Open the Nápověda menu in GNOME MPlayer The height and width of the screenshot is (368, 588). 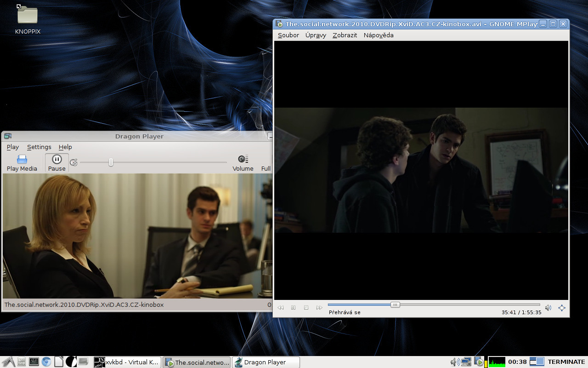tap(379, 35)
